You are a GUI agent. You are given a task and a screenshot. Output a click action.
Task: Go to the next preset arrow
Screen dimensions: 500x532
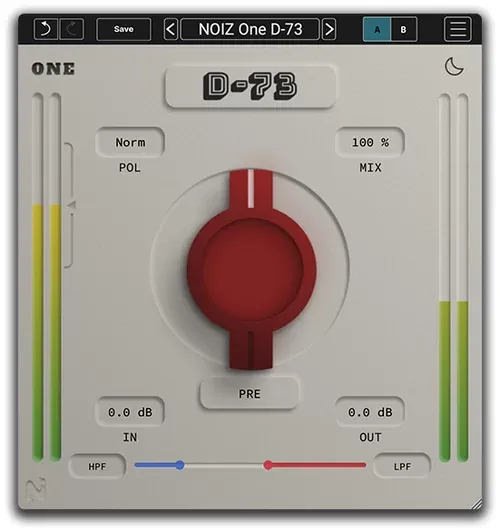pos(329,29)
